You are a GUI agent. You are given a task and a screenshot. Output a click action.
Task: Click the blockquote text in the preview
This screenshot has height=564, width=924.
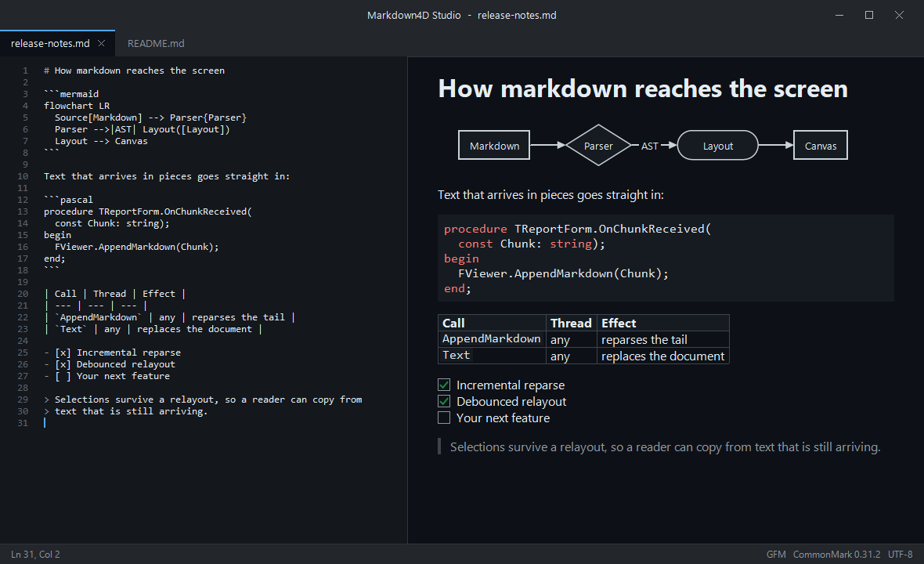(x=666, y=447)
